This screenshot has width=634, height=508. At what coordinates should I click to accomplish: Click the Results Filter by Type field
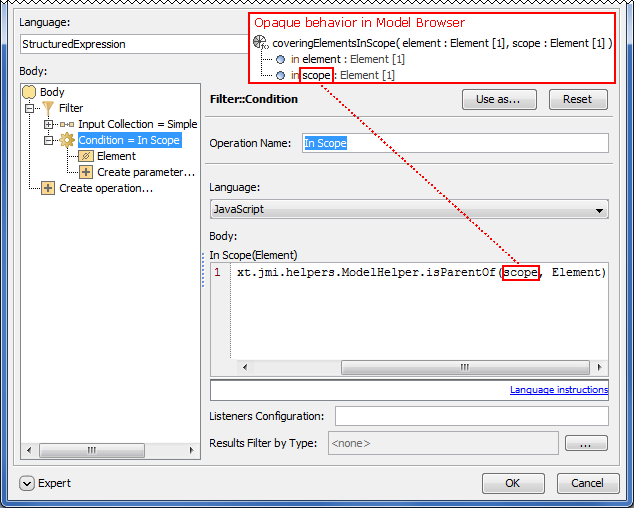click(x=443, y=443)
